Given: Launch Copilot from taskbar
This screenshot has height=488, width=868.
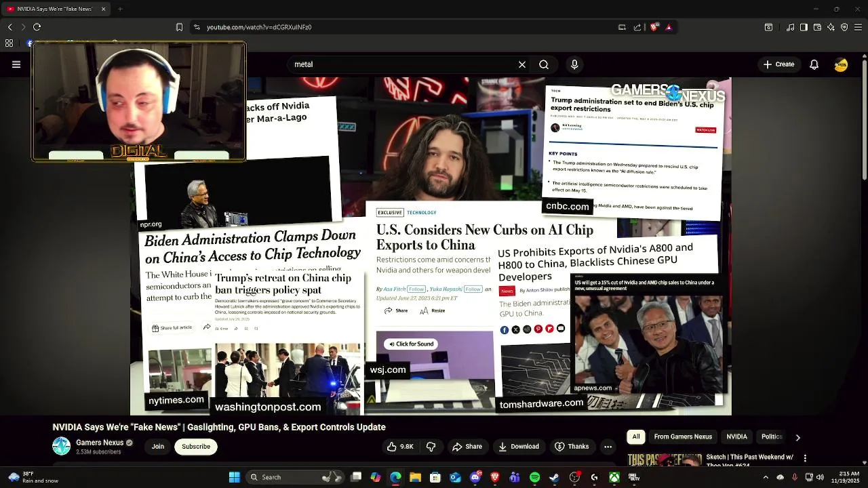Looking at the screenshot, I should coord(376,477).
